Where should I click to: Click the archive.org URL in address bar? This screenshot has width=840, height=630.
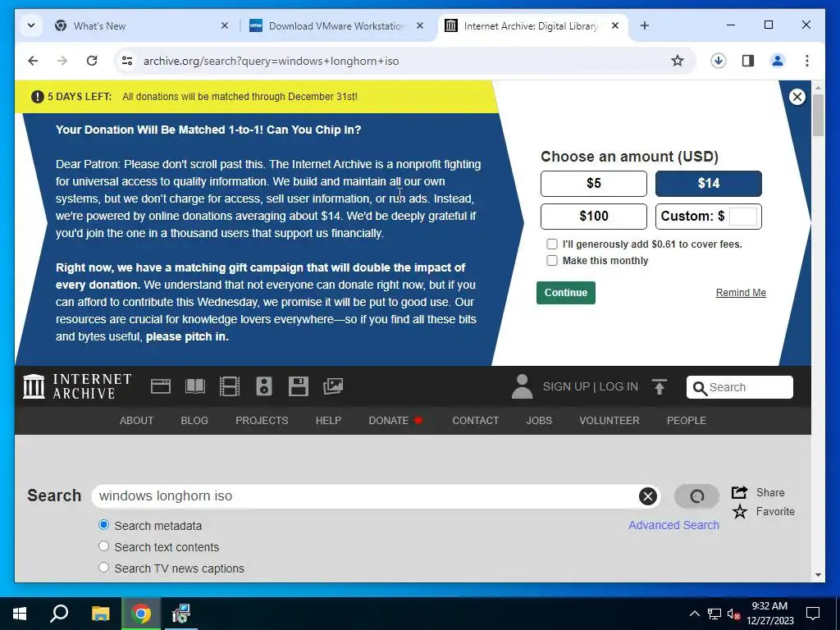click(x=271, y=61)
